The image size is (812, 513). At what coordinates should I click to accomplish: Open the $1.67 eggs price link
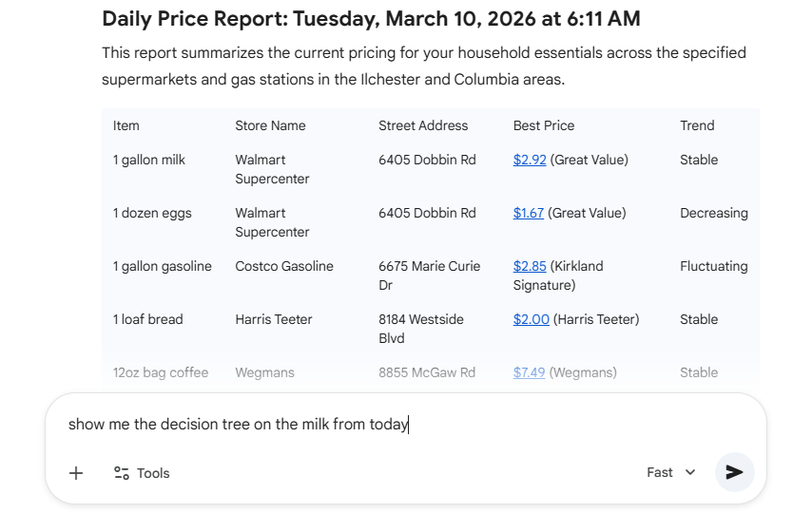pos(529,213)
